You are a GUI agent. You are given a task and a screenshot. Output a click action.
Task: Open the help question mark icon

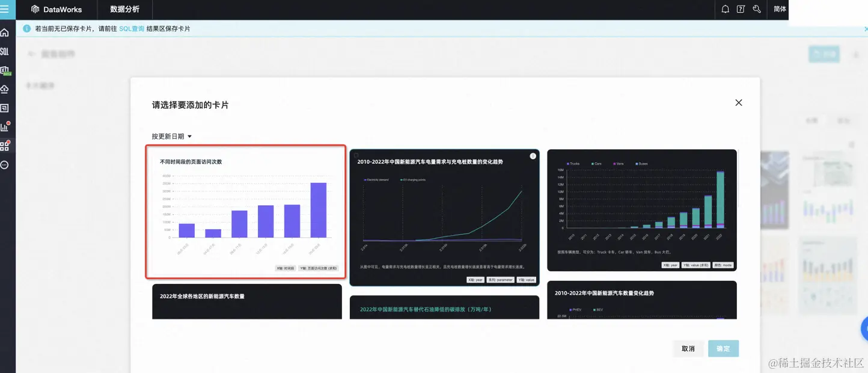tap(741, 9)
